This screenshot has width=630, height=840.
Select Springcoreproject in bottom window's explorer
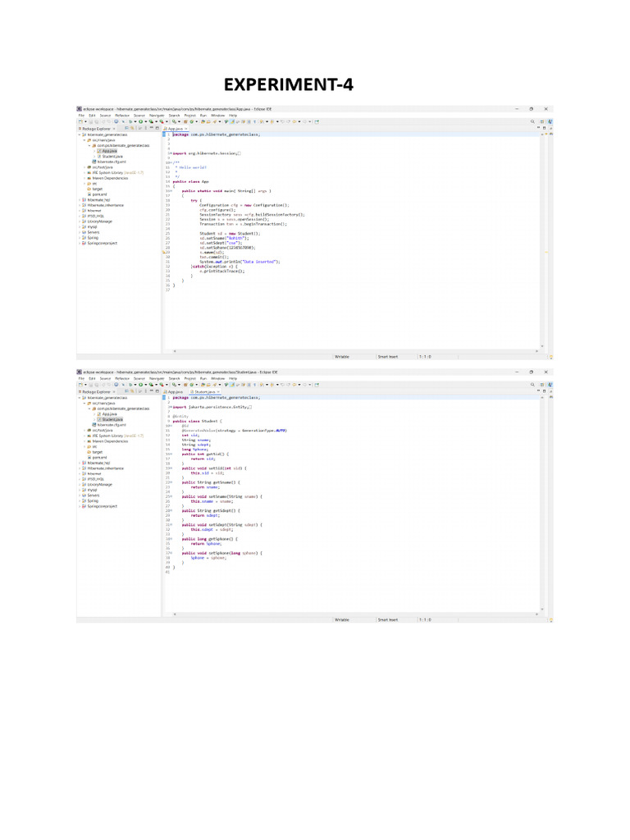point(101,505)
